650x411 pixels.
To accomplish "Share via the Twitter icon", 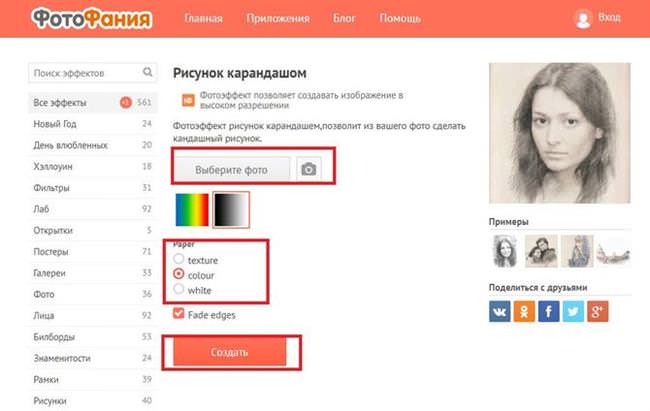I will pyautogui.click(x=573, y=311).
